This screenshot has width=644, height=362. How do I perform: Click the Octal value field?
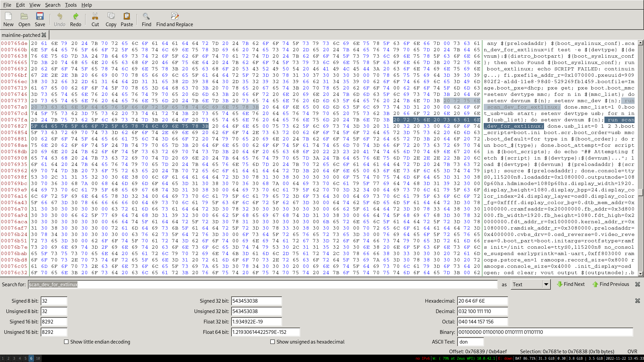point(483,322)
